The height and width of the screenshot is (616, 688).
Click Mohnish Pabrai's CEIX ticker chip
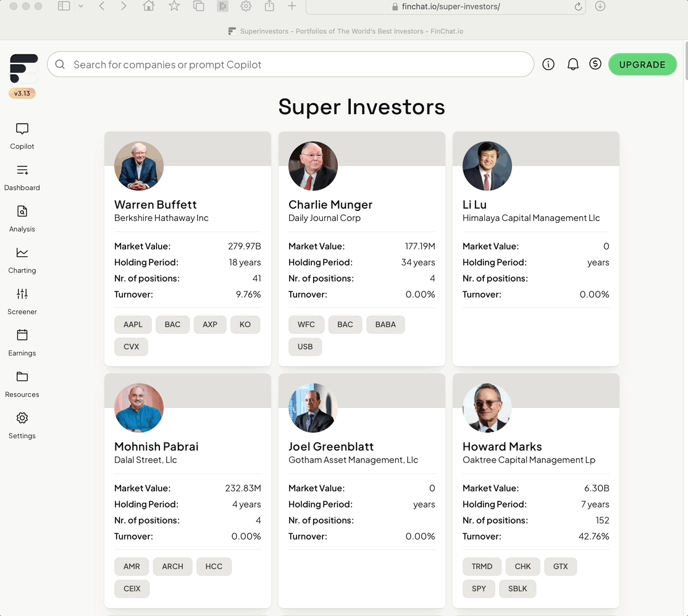tap(132, 589)
